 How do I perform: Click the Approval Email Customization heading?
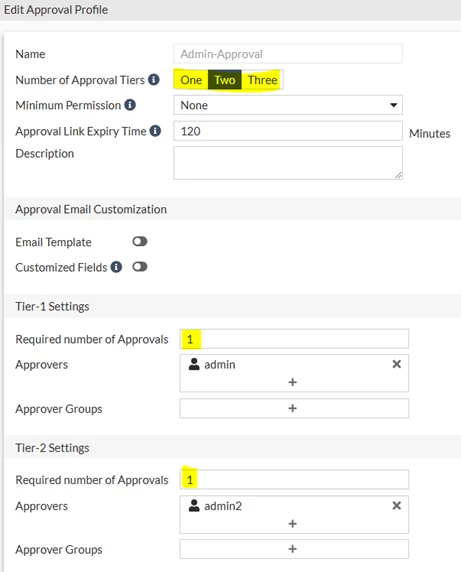pyautogui.click(x=91, y=209)
